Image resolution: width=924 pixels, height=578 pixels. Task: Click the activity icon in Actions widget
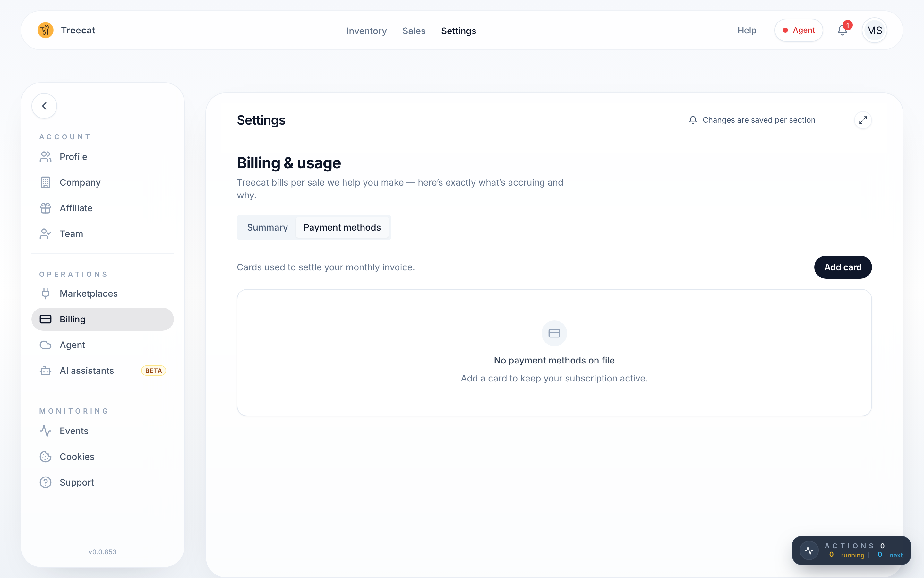[809, 550]
